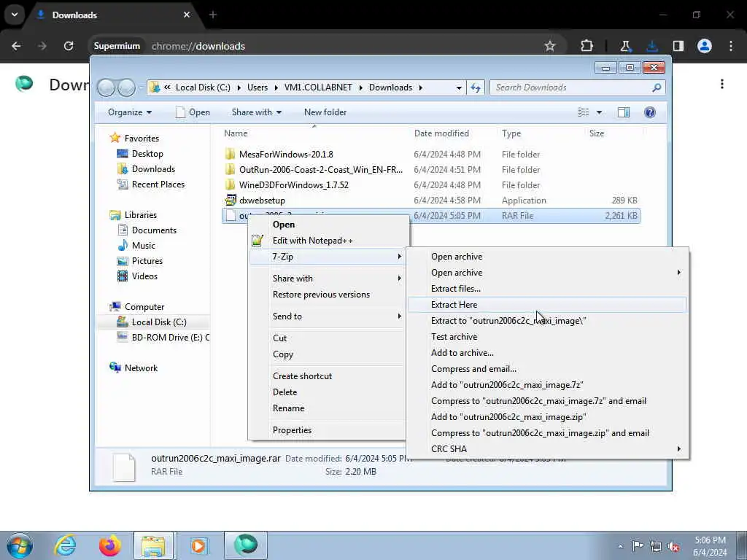Select dxwebsetup application file
Image resolution: width=747 pixels, height=560 pixels.
tap(262, 201)
